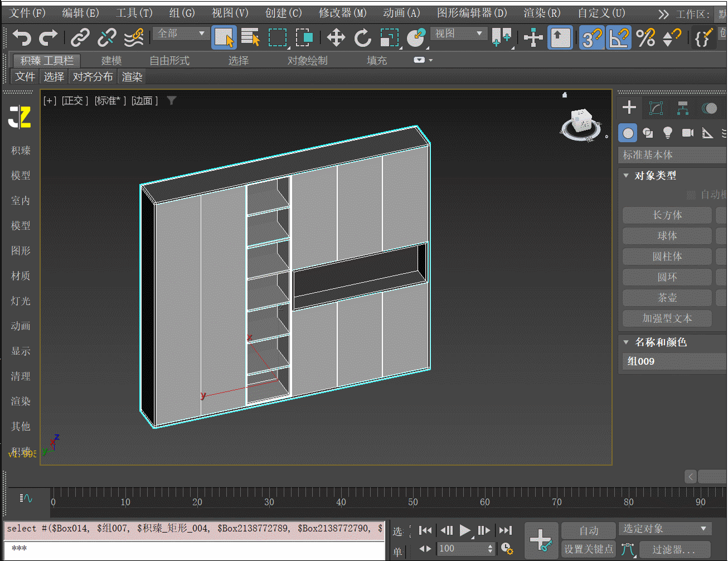Switch to the 对象绘制 ribbon tab

[308, 60]
